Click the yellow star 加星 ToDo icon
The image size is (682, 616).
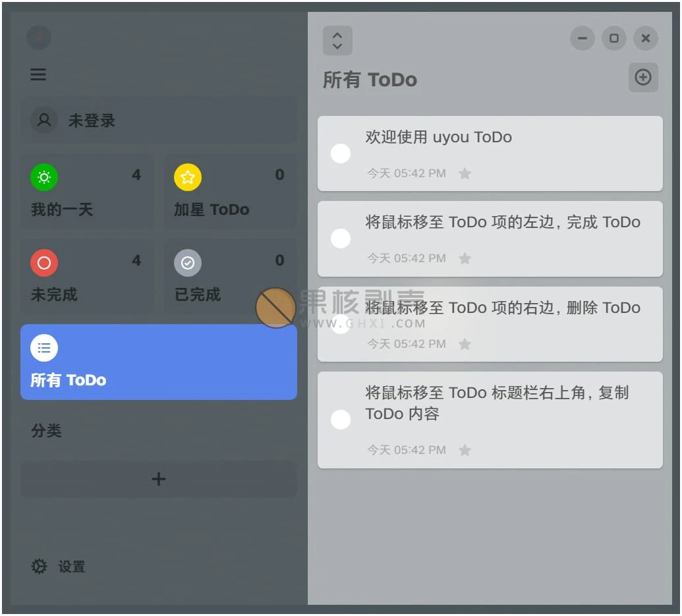coord(188,177)
